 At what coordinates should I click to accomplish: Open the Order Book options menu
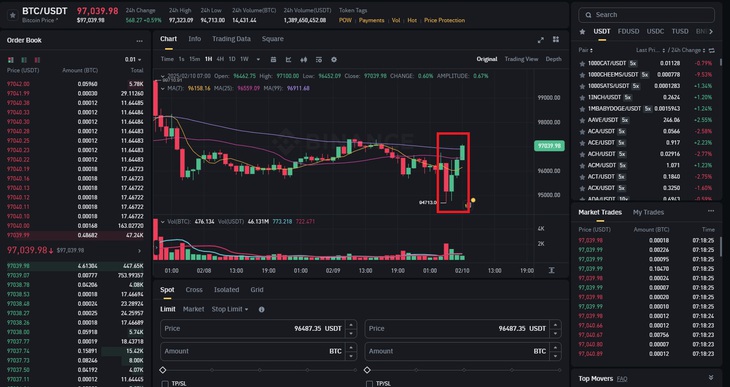pos(139,41)
